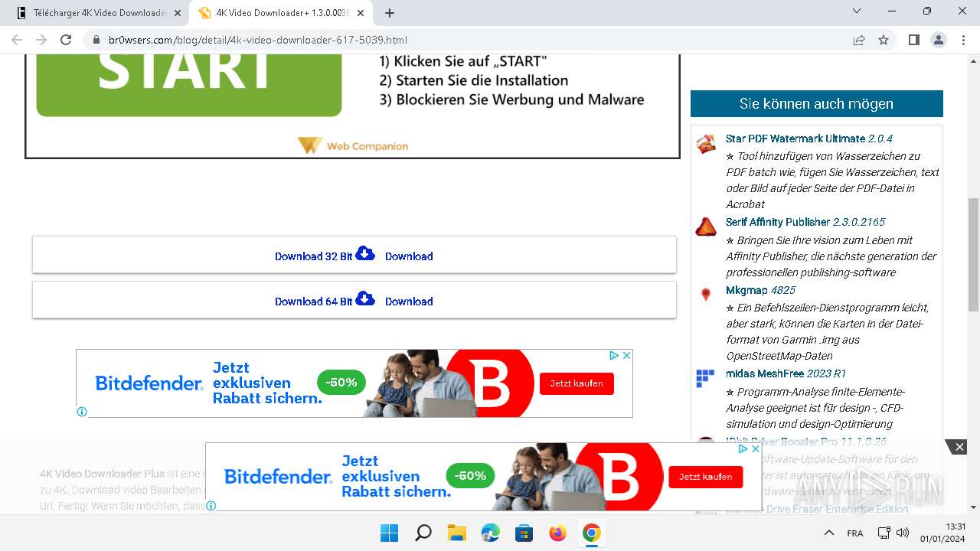Switch to Chrome in the taskbar
The height and width of the screenshot is (551, 980).
[x=592, y=533]
